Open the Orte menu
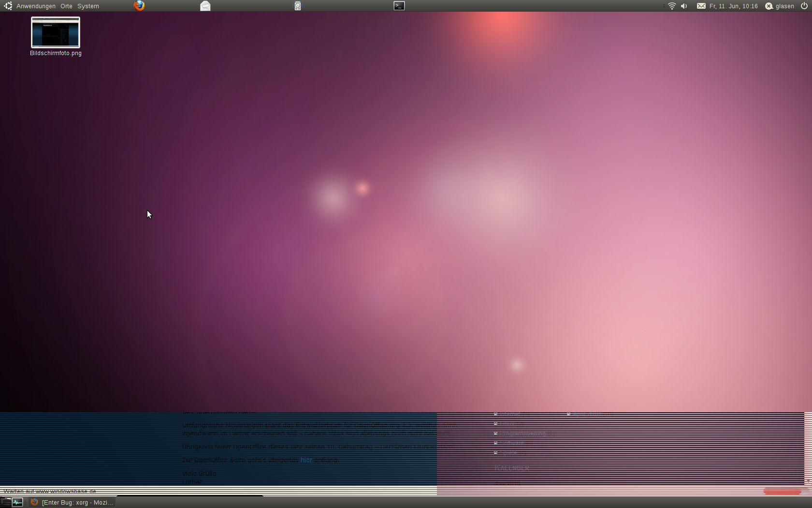The width and height of the screenshot is (812, 508). point(66,6)
